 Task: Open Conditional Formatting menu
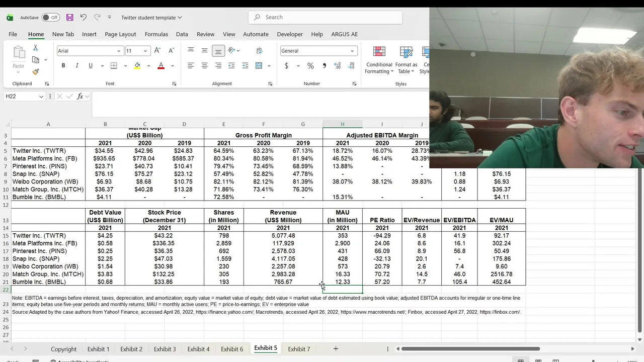click(x=379, y=60)
